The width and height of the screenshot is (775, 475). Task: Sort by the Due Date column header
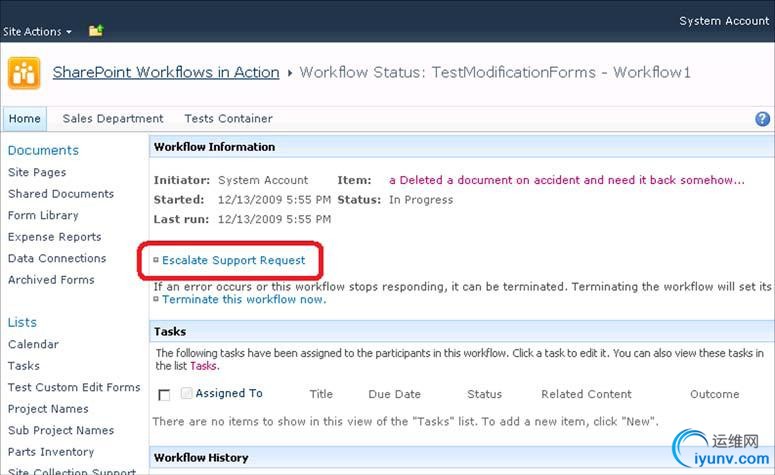click(394, 394)
